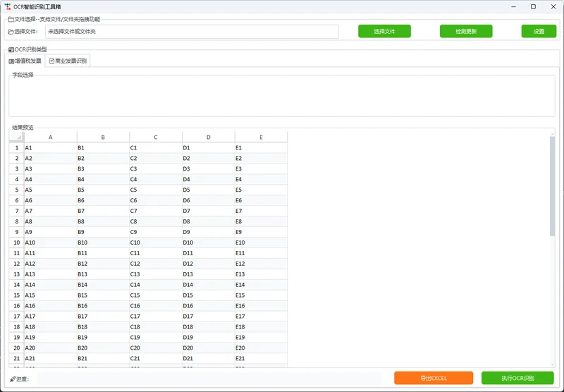Select column header D

[208, 137]
